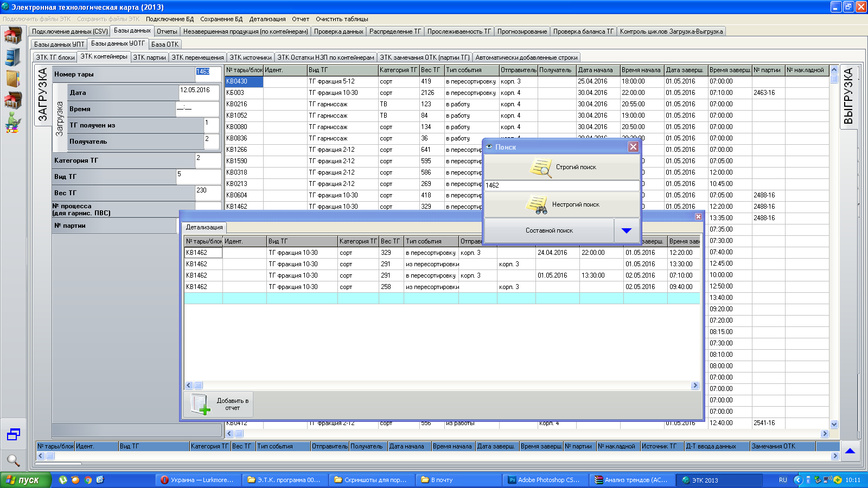The width and height of the screenshot is (868, 488).
Task: Switch to ЭТК партии tab
Action: point(149,57)
